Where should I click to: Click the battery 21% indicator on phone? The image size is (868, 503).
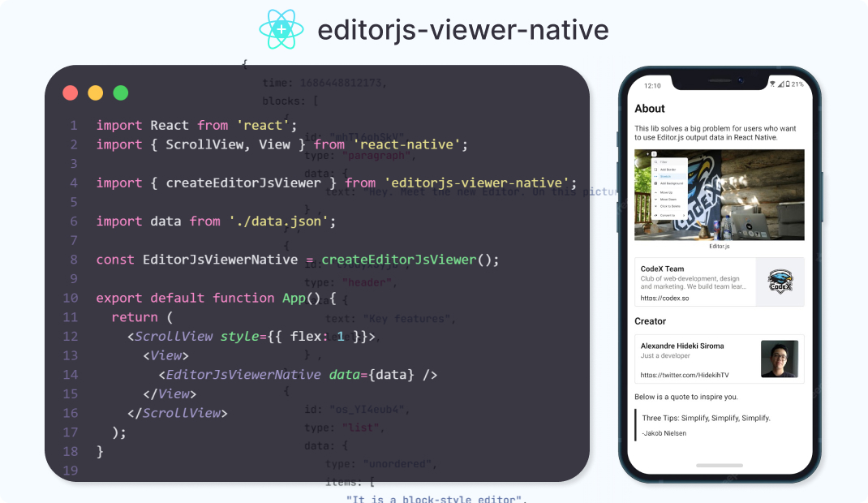click(795, 84)
